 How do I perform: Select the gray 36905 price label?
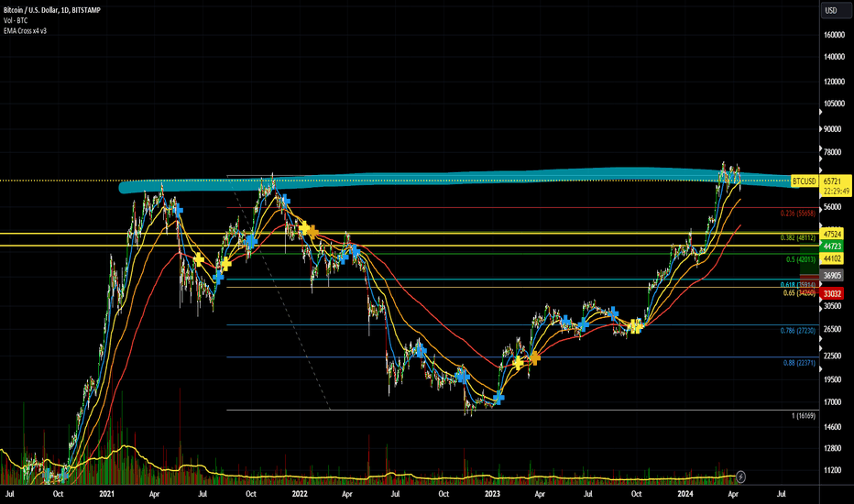[x=833, y=276]
